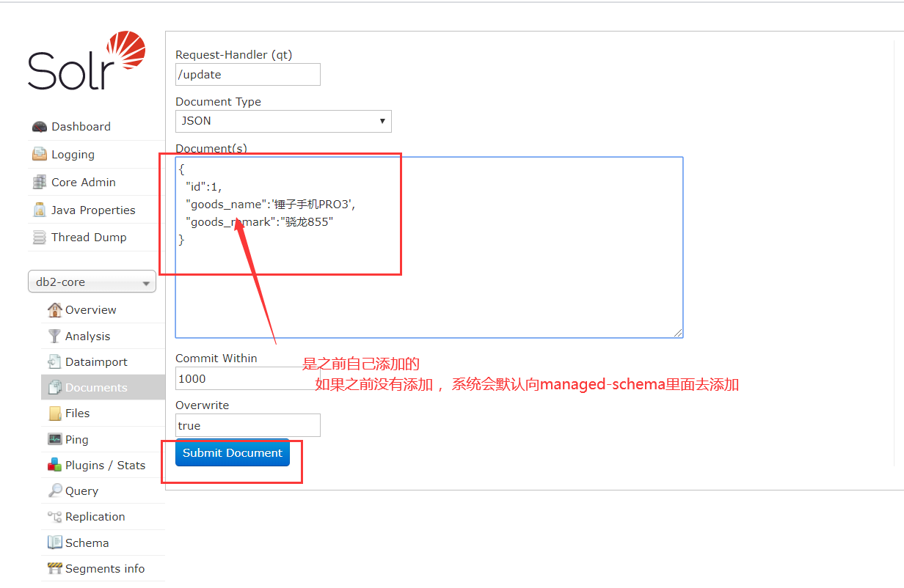Click the Documents pages icon
904x588 pixels.
point(55,387)
